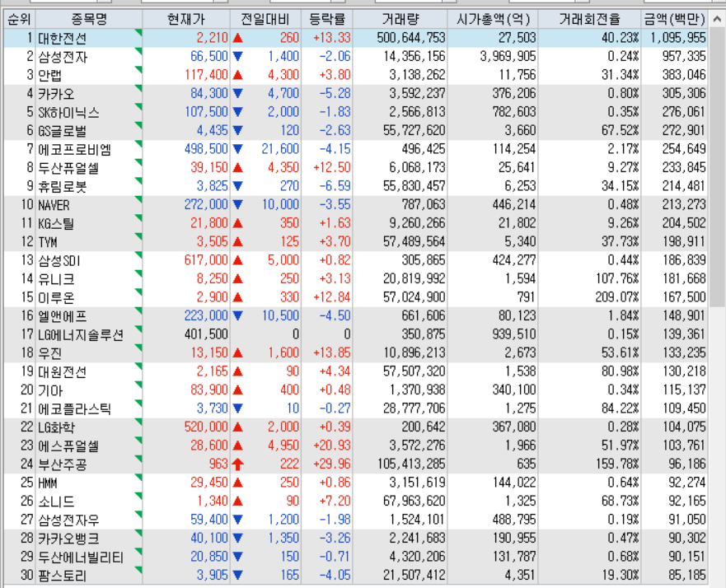Select KG스틸 stock name

tap(56, 223)
